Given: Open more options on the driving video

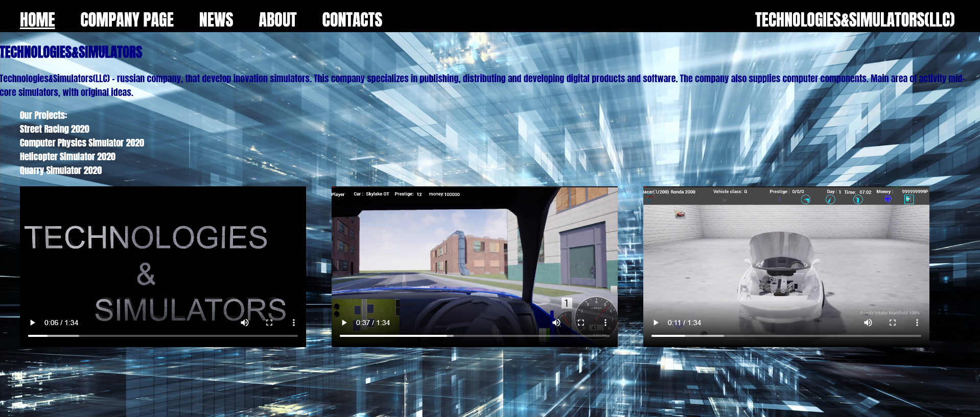Looking at the screenshot, I should click(x=605, y=323).
